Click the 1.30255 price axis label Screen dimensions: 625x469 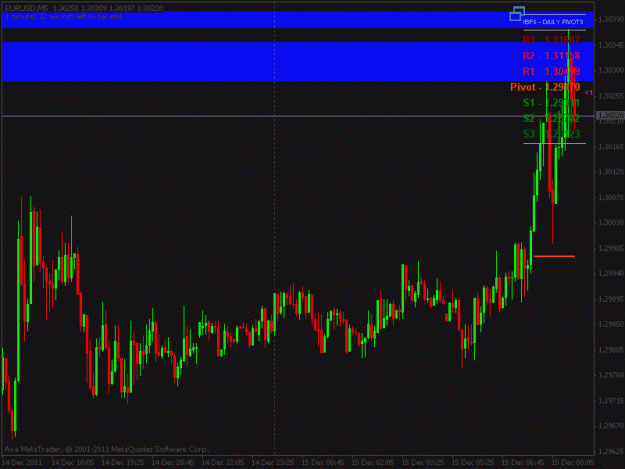coord(611,96)
